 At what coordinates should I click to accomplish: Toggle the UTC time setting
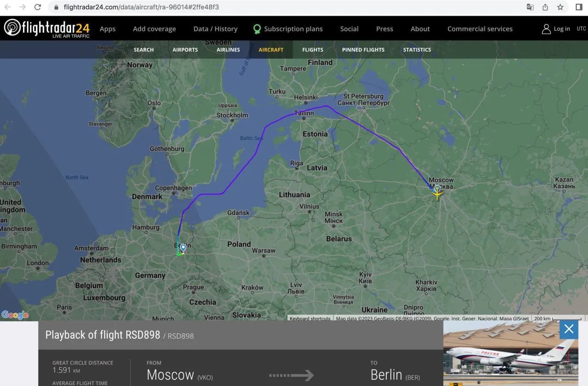point(581,29)
